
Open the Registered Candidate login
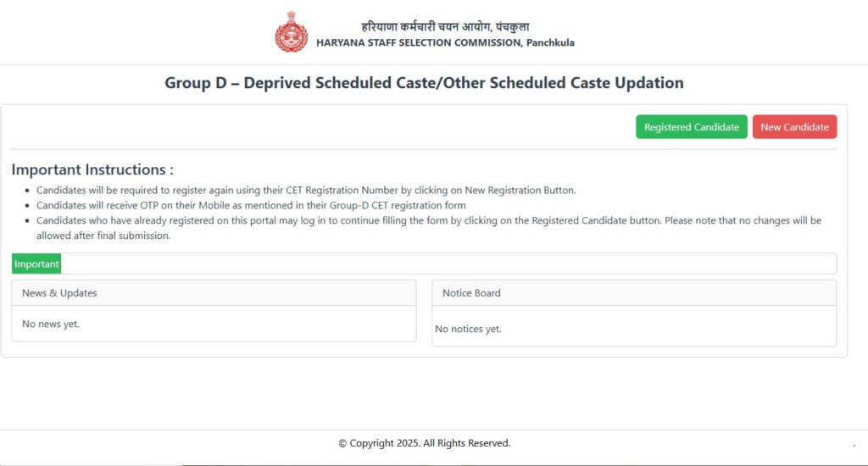(x=691, y=127)
